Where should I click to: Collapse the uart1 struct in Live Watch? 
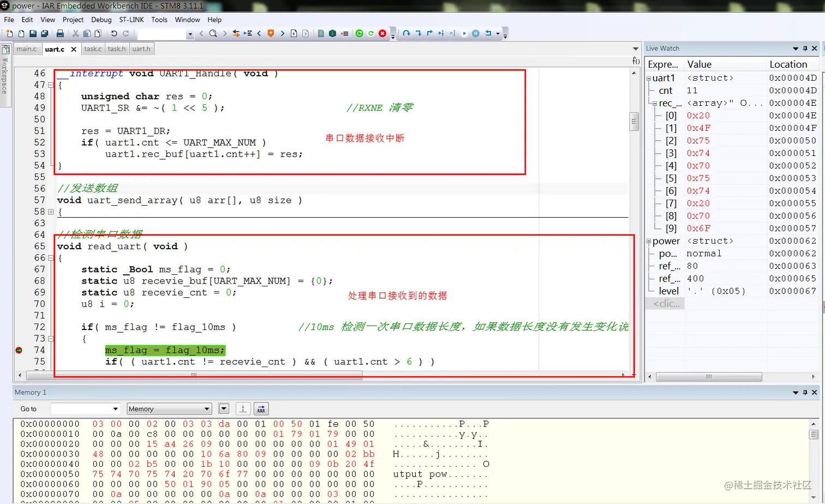point(649,79)
